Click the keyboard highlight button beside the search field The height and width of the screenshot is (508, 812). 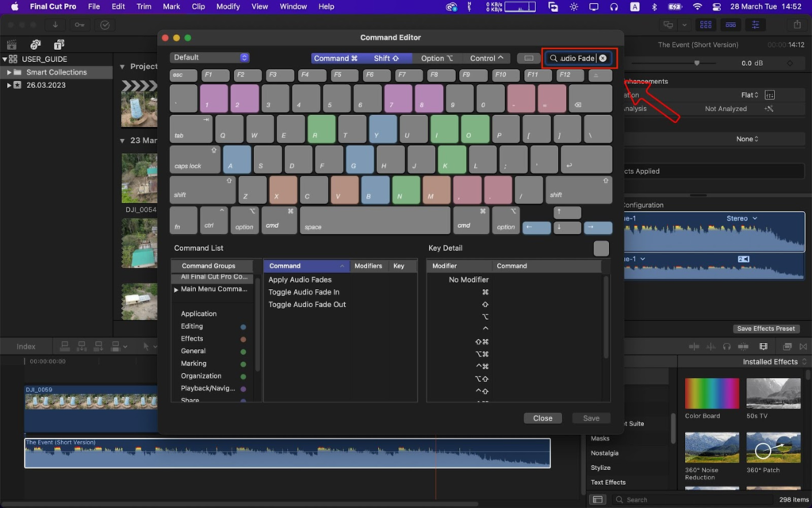tap(528, 58)
